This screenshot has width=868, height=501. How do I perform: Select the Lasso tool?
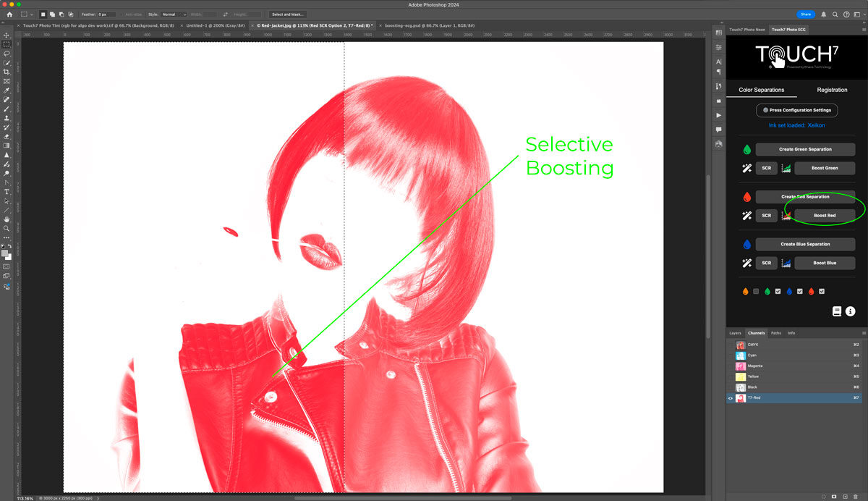coord(7,54)
